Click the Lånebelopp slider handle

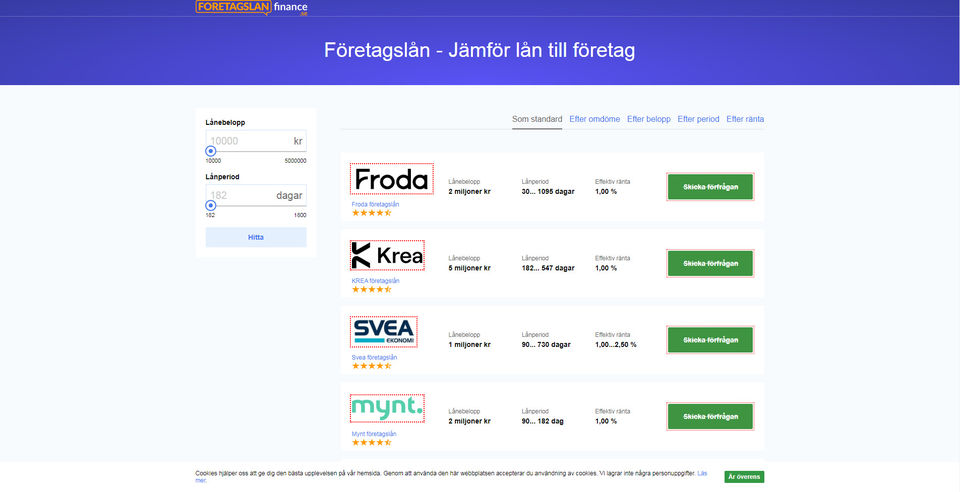coord(211,151)
